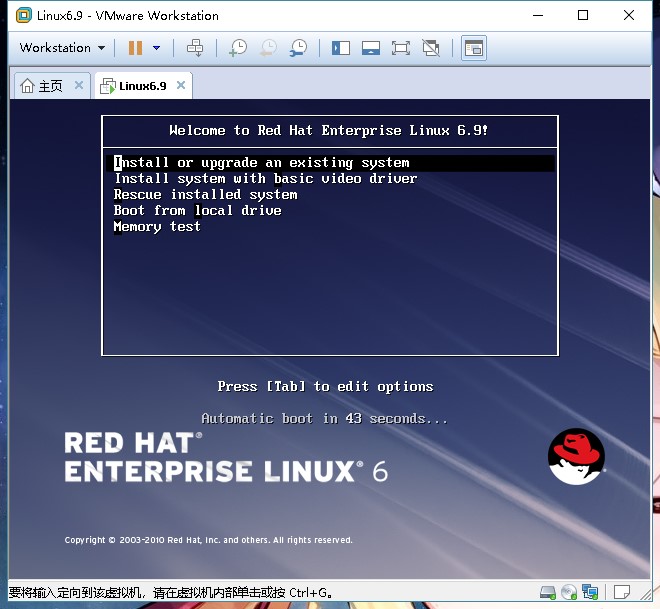Image resolution: width=660 pixels, height=609 pixels.
Task: Close the 主页 tab
Action: click(x=79, y=85)
